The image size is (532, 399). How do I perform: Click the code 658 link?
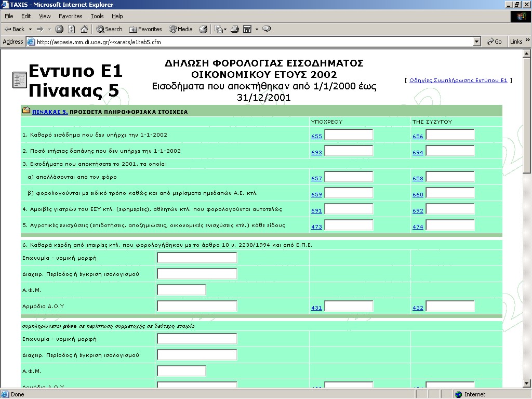click(418, 179)
